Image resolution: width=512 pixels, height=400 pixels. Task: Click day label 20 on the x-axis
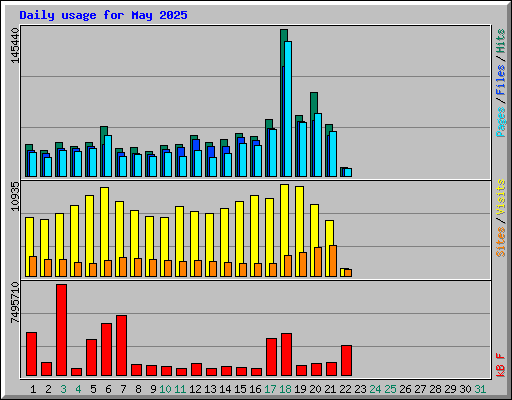click(315, 389)
